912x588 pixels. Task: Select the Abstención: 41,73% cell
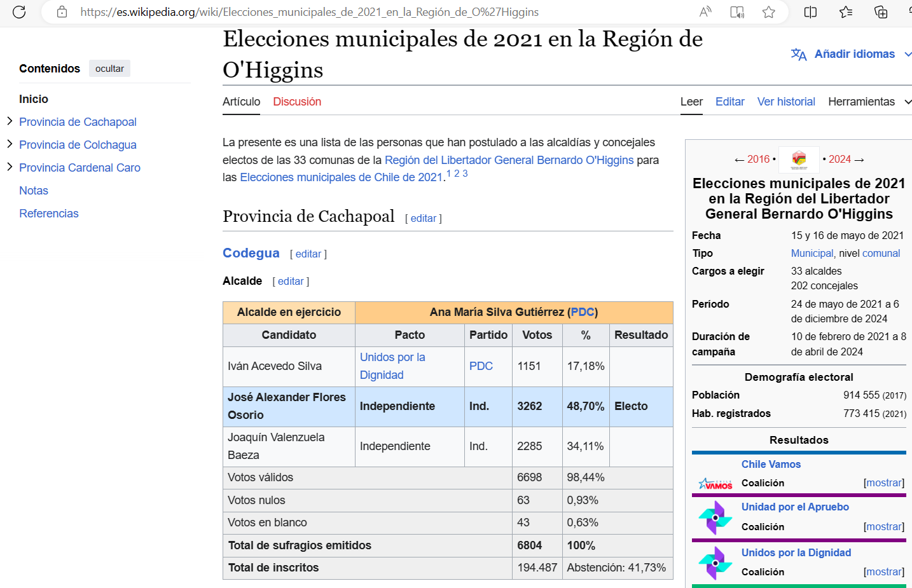click(x=618, y=568)
